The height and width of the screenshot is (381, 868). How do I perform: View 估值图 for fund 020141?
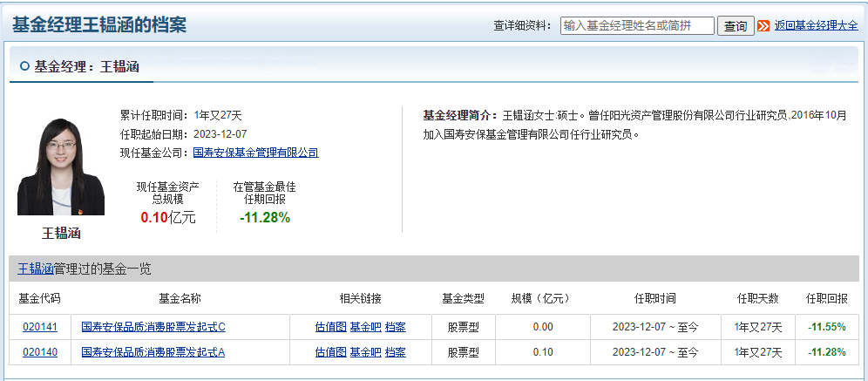tap(330, 327)
